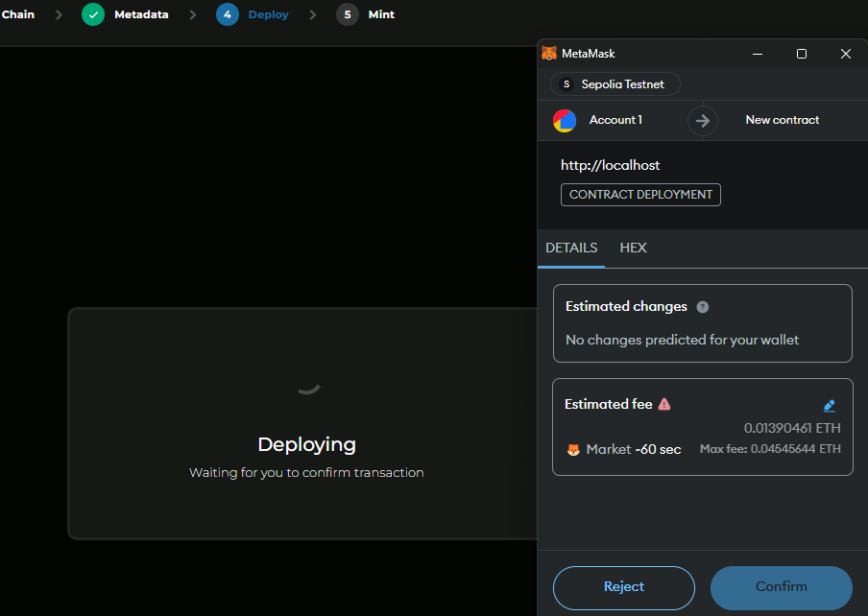This screenshot has height=616, width=868.
Task: Click the arrow between account and New contract
Action: (703, 120)
